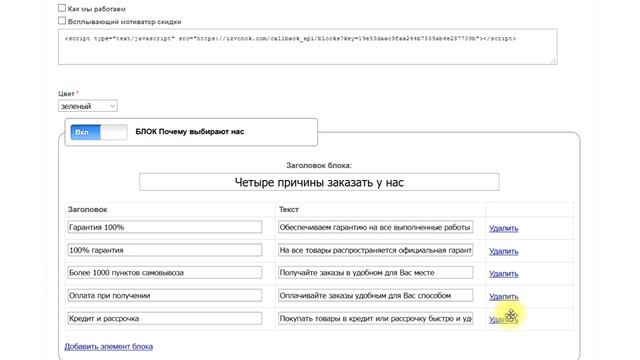Image resolution: width=640 pixels, height=360 pixels.
Task: Grab the textarea resize handle
Action: (x=553, y=61)
